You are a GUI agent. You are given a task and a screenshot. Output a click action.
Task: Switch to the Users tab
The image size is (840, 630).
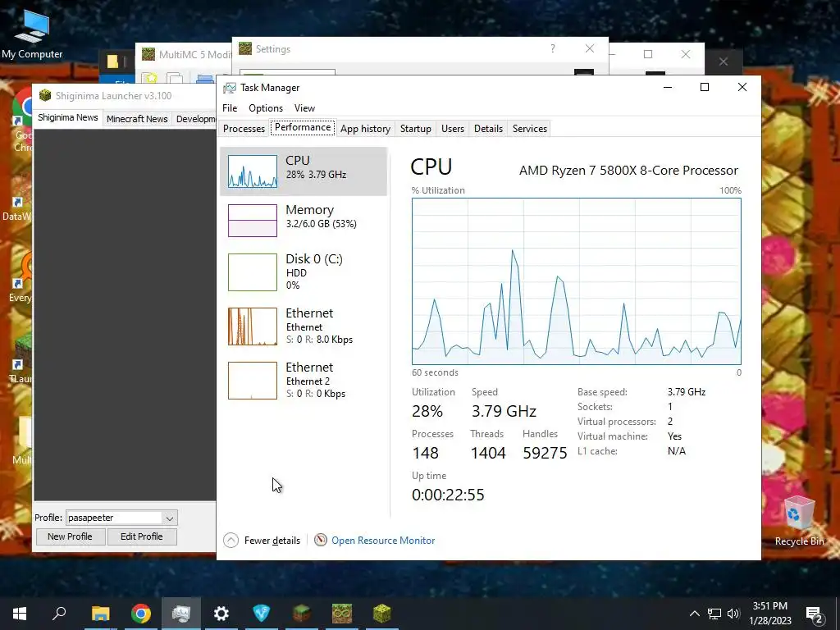[x=453, y=129]
